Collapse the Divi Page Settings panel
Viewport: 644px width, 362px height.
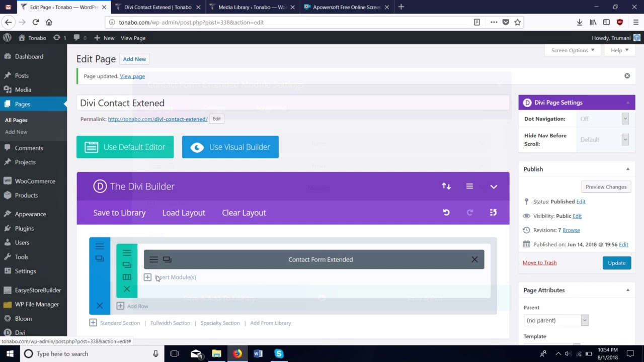click(x=627, y=103)
